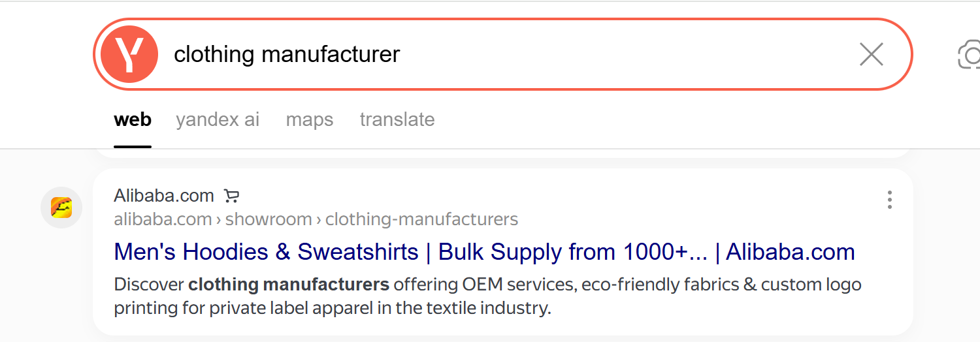Open the translate tab

(397, 120)
